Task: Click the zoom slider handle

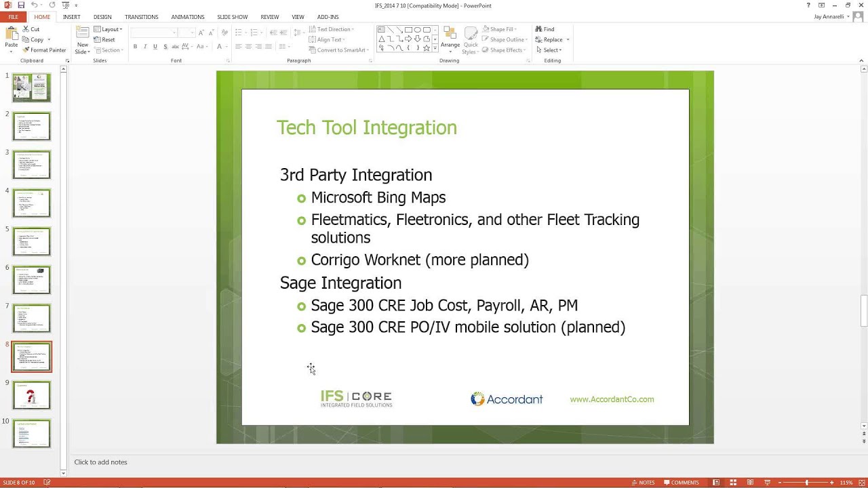Action: click(806, 483)
